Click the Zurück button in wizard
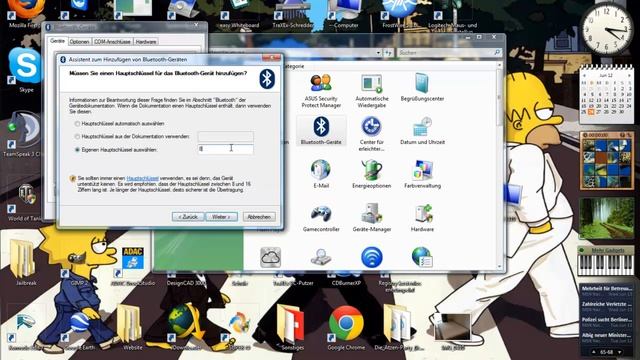The image size is (640, 360). (x=188, y=217)
